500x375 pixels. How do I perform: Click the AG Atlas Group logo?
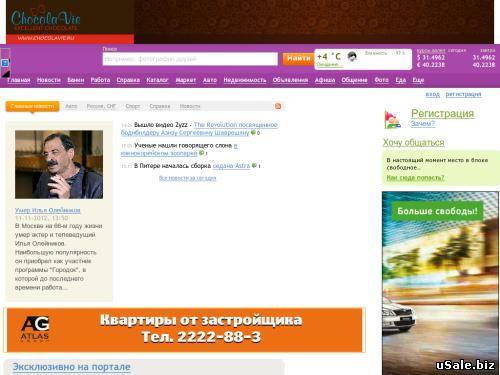(x=35, y=329)
